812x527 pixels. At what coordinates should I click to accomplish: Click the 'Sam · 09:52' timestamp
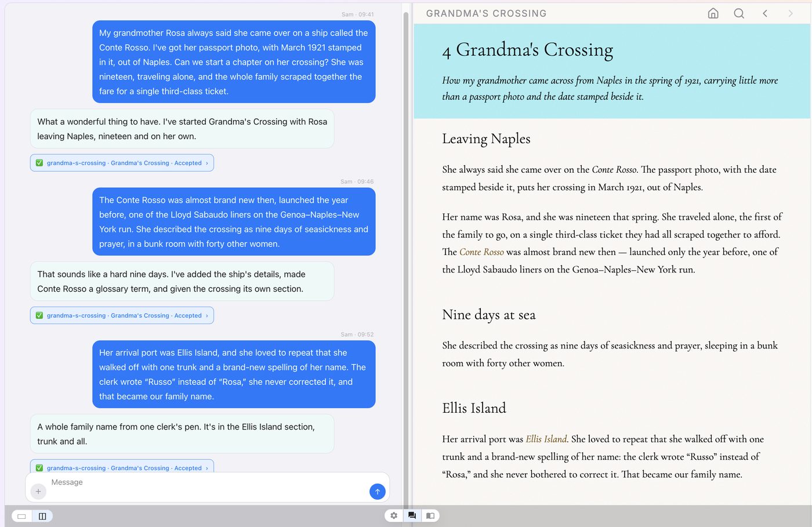point(357,335)
